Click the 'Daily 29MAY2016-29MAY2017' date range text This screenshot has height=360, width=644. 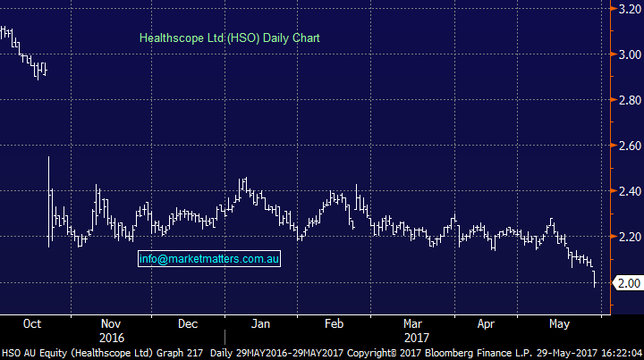coord(277,353)
